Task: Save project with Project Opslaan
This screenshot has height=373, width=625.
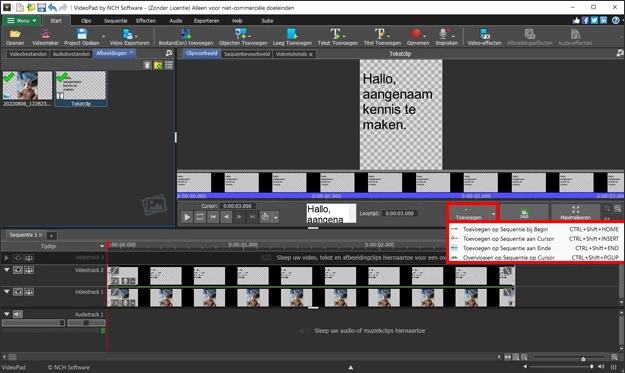Action: tap(82, 37)
